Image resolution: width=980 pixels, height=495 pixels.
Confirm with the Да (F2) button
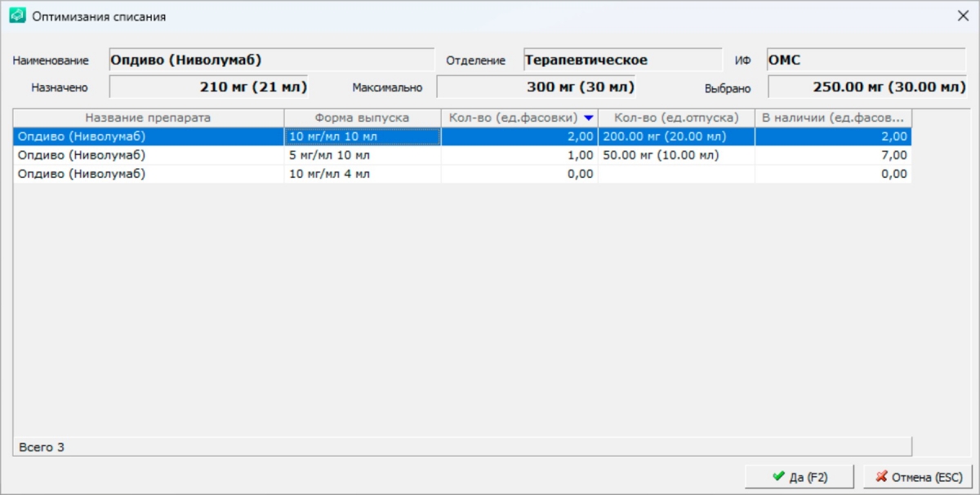pos(800,476)
